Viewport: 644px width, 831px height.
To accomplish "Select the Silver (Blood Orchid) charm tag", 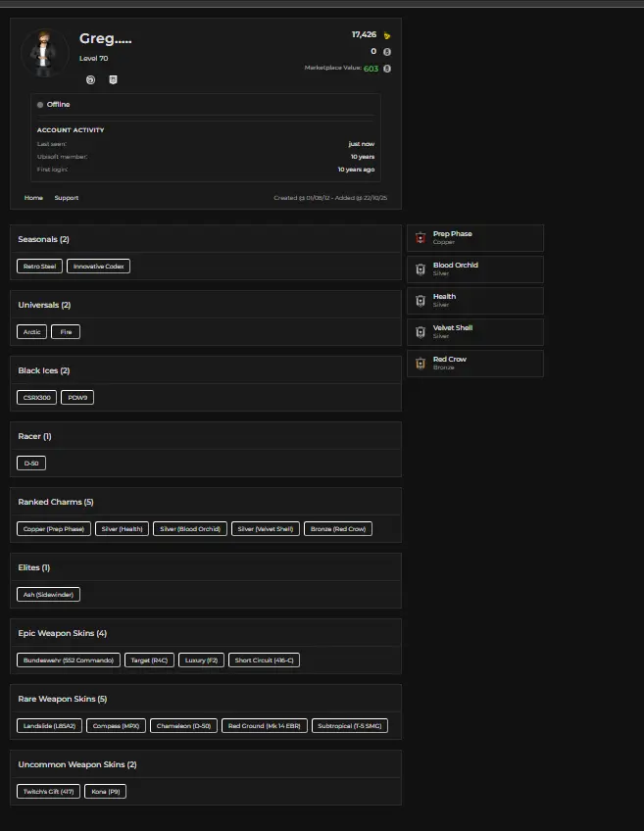I will tap(190, 529).
